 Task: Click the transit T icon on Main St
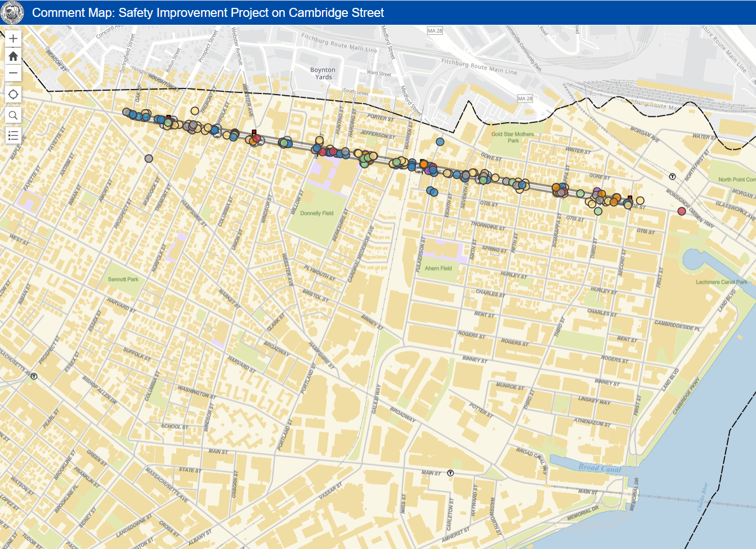click(x=450, y=473)
